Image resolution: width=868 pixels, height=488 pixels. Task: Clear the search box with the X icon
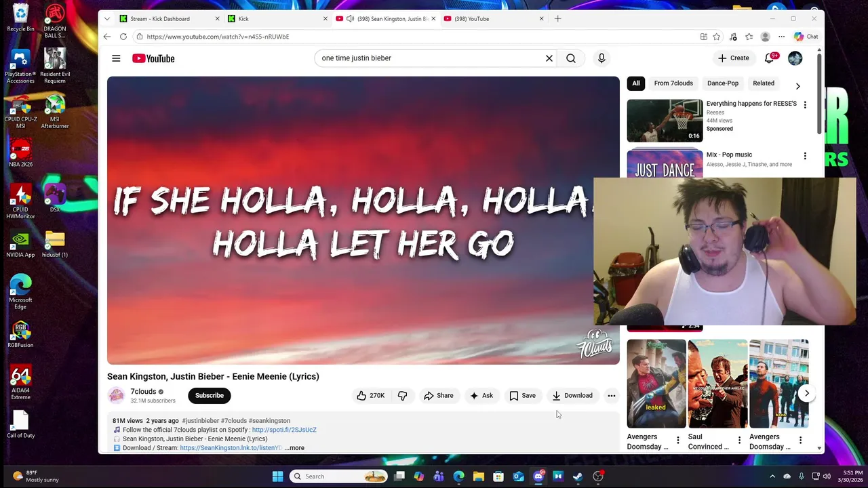point(549,58)
